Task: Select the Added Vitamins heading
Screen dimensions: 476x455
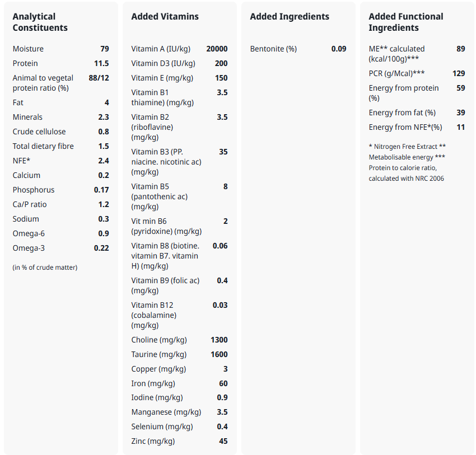Action: point(165,17)
